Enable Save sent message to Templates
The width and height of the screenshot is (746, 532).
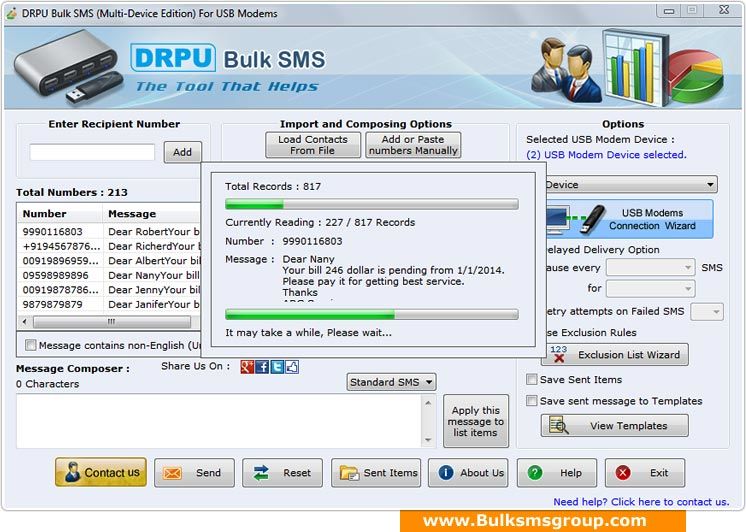531,401
